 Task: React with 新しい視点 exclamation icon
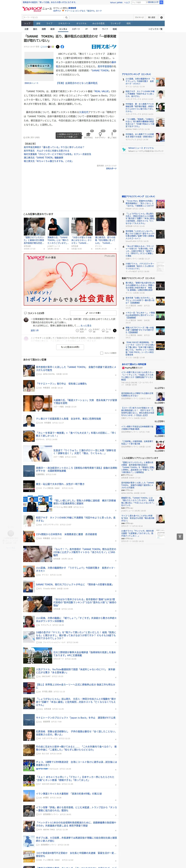112,134
